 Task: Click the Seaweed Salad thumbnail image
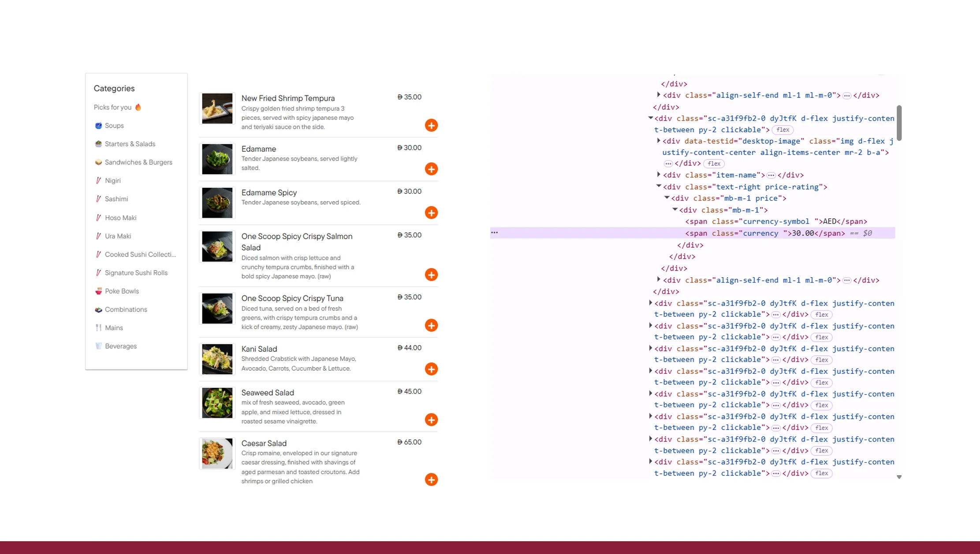[217, 403]
